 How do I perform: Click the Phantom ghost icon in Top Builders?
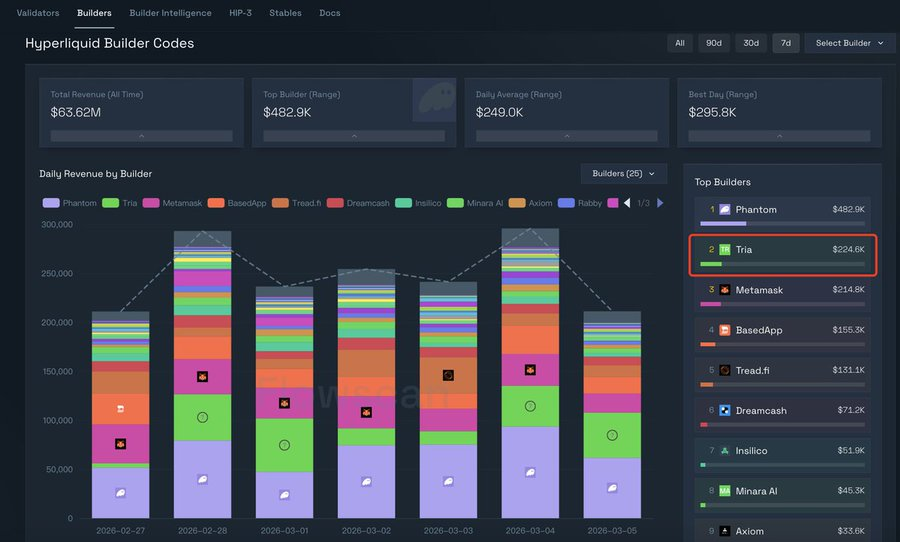pos(725,210)
